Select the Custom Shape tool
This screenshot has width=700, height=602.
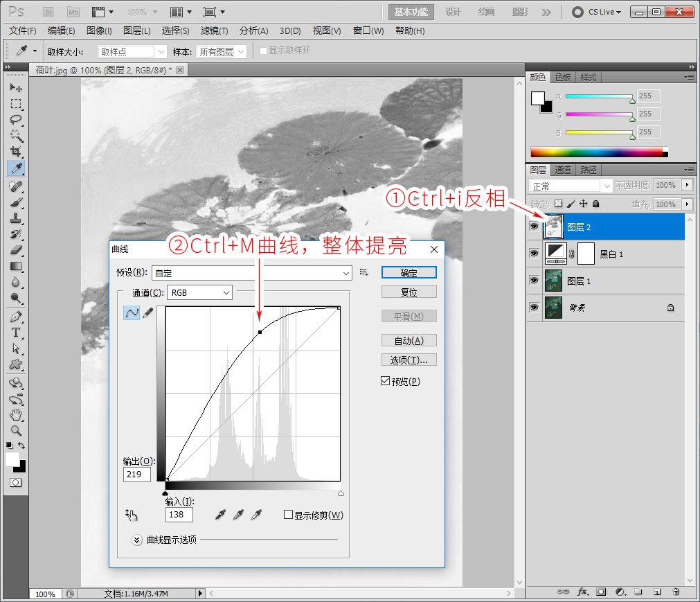16,364
